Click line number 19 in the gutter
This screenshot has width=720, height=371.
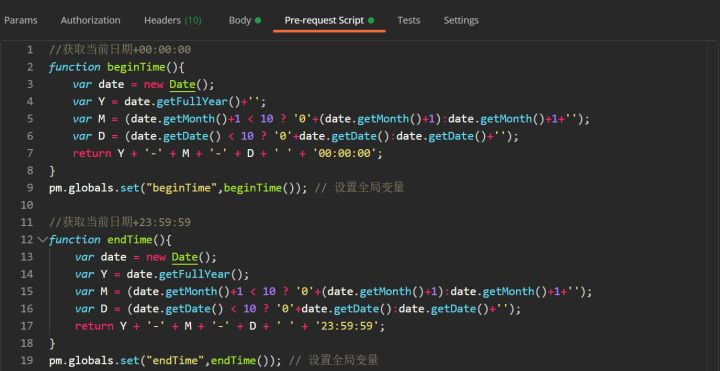[27, 360]
